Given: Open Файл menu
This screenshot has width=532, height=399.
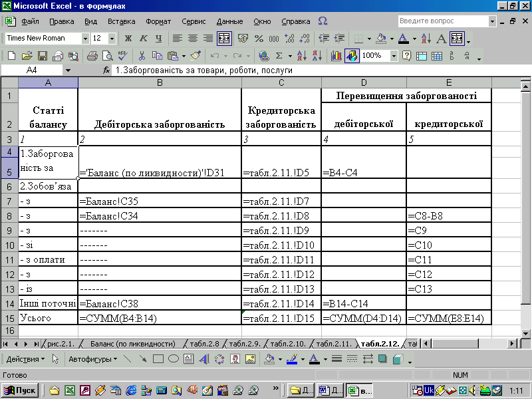Looking at the screenshot, I should (30, 21).
